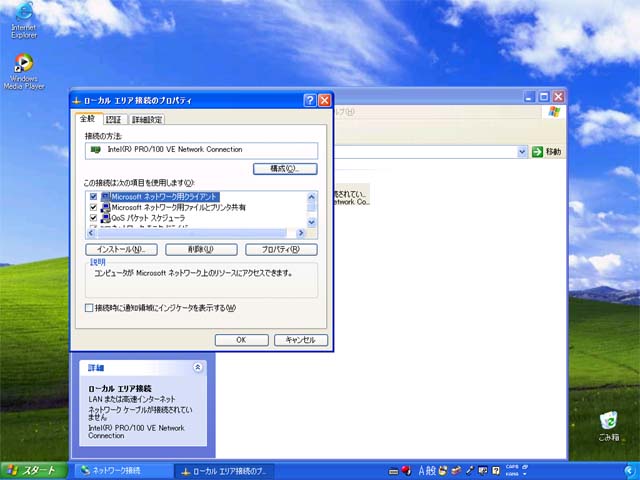The image size is (640, 480).
Task: Click the help question mark in dialog title bar
Action: point(310,100)
